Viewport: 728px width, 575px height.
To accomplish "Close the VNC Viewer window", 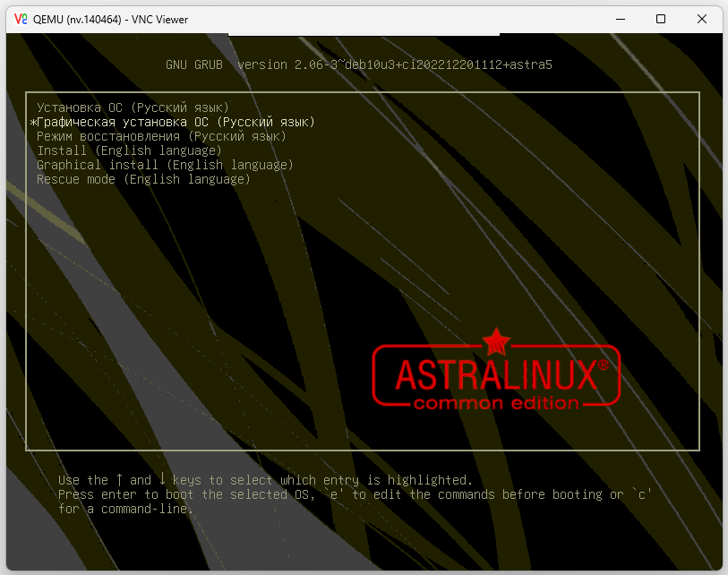I will [x=703, y=19].
